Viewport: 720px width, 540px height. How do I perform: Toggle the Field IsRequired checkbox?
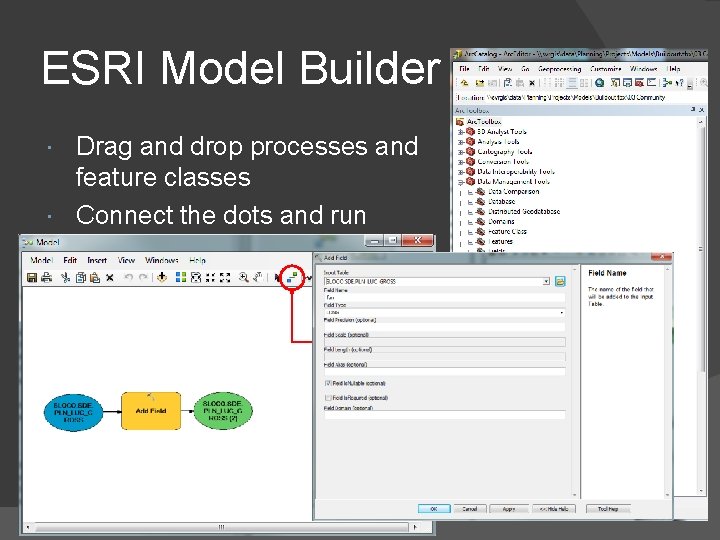tap(328, 398)
